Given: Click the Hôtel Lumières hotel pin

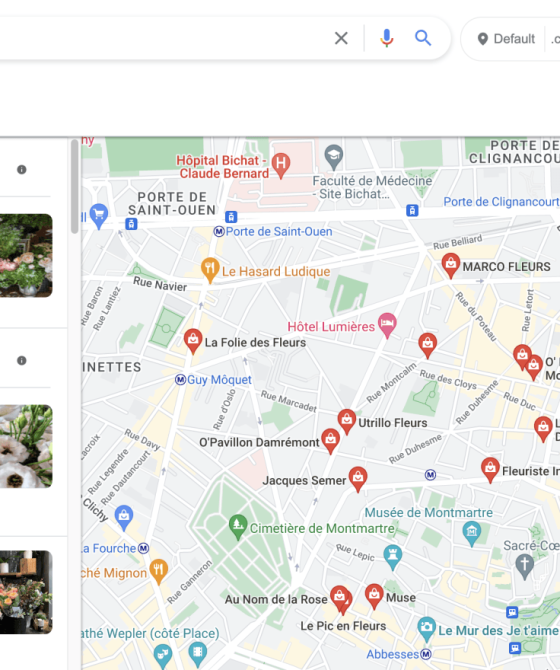Looking at the screenshot, I should [387, 325].
